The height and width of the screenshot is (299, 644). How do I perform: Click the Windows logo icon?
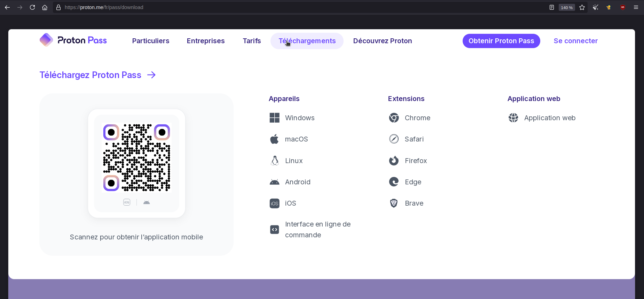click(275, 118)
